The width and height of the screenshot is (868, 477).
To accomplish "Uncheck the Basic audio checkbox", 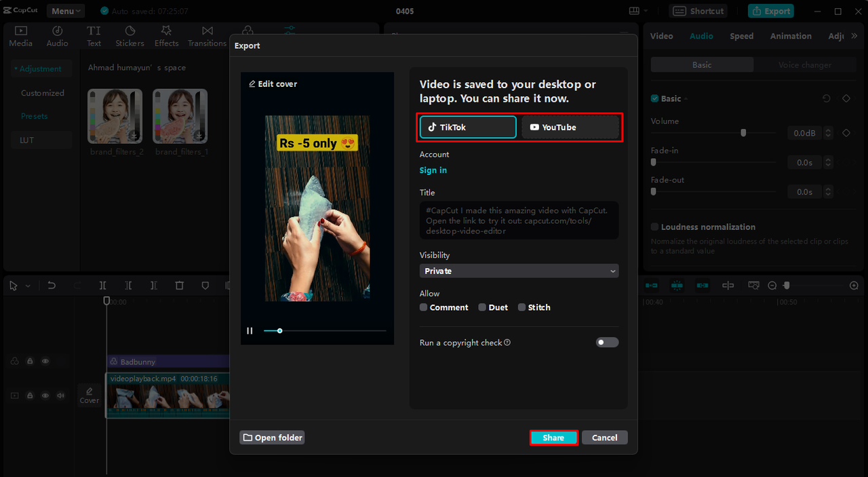I will pos(655,98).
